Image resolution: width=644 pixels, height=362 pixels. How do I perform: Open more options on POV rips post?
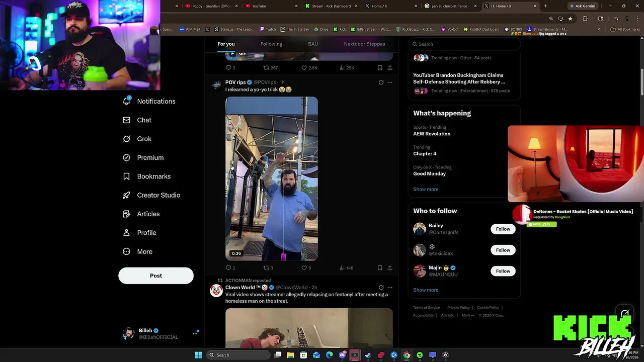(389, 82)
